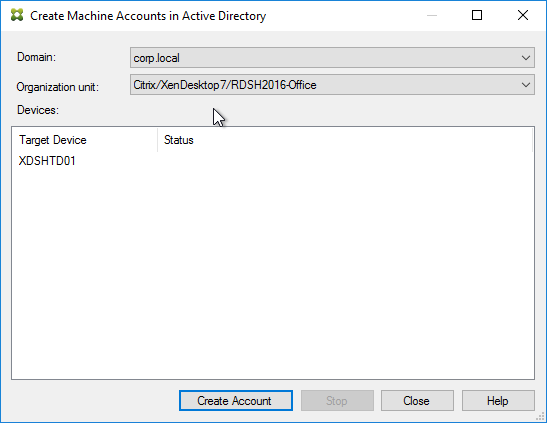The image size is (547, 423).
Task: Select the XDSHTD01 device row
Action: pyautogui.click(x=273, y=161)
